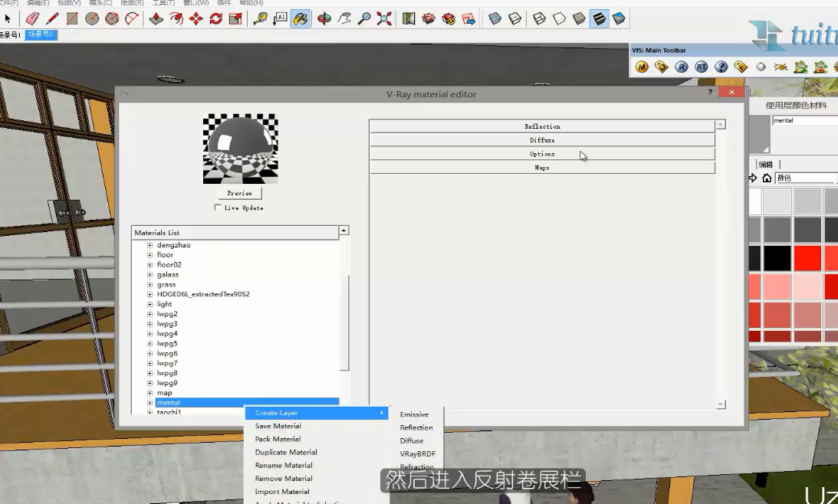The image size is (838, 504).
Task: Click the Zoom Extents icon
Action: tap(384, 18)
